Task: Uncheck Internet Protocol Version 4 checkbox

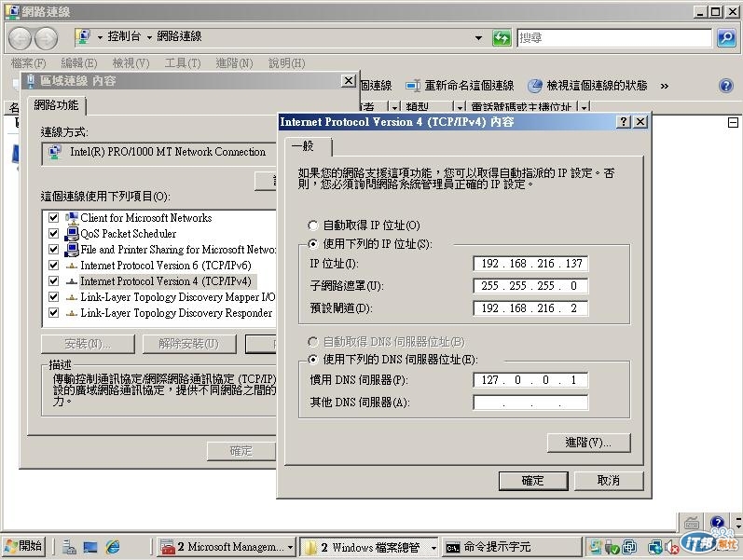Action: tap(53, 281)
